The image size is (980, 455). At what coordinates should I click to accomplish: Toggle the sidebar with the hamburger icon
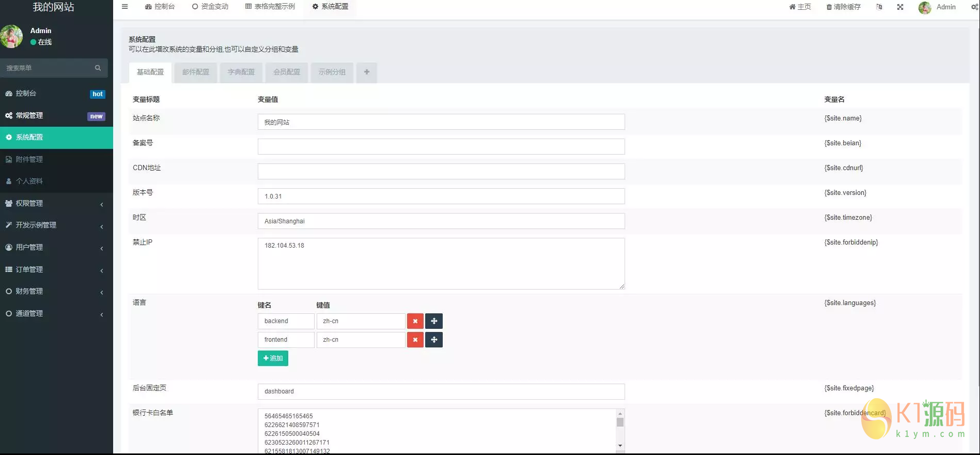[x=125, y=7]
